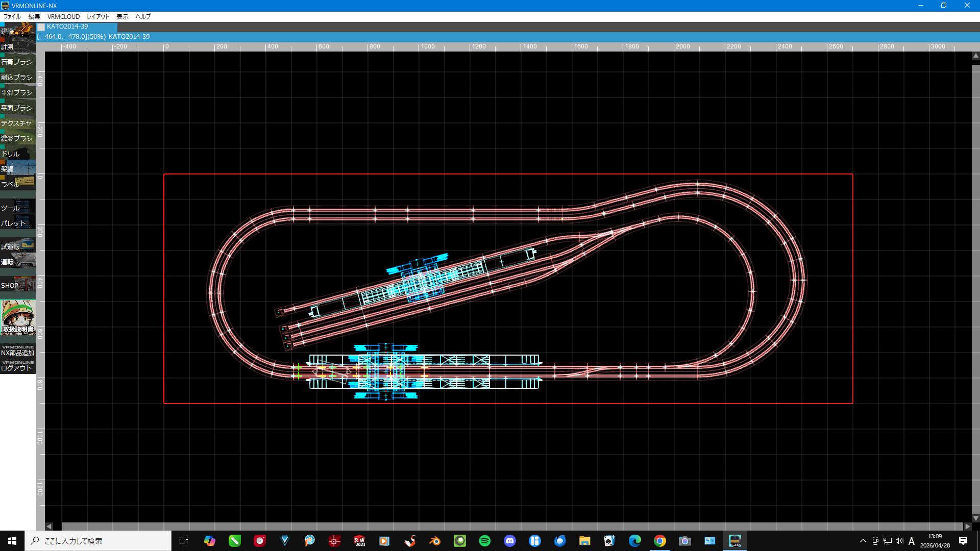
Task: Choose the 削込ブラシ carving brush
Action: pyautogui.click(x=18, y=77)
